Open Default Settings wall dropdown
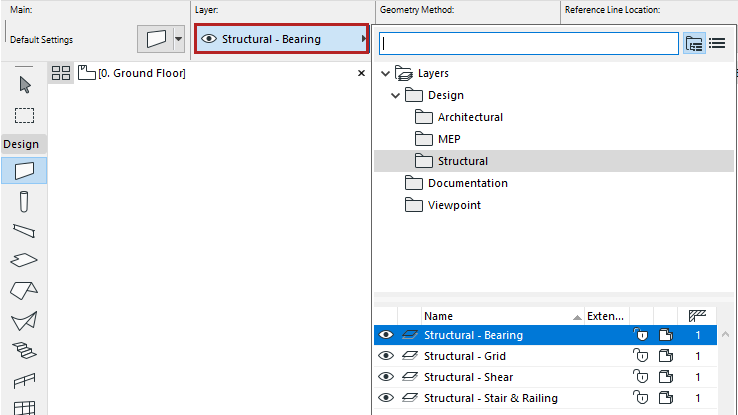Image resolution: width=738 pixels, height=415 pixels. coord(178,40)
